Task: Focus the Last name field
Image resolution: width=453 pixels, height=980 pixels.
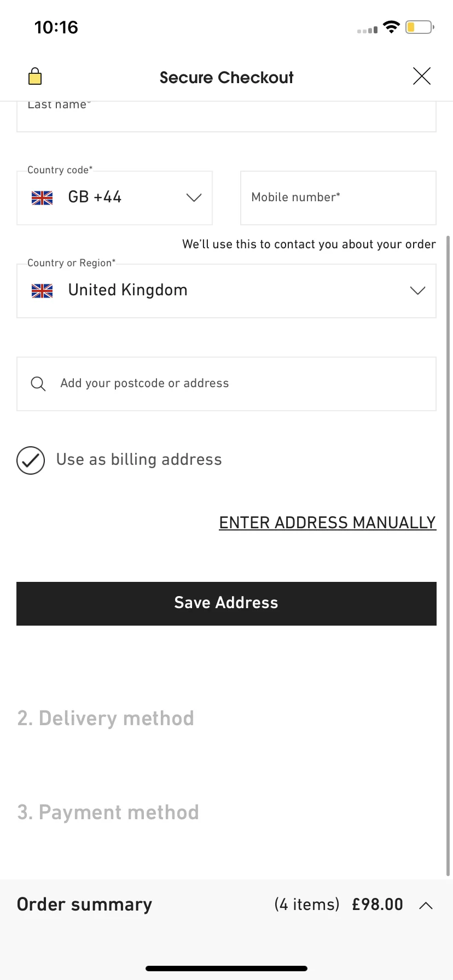Action: click(x=226, y=116)
